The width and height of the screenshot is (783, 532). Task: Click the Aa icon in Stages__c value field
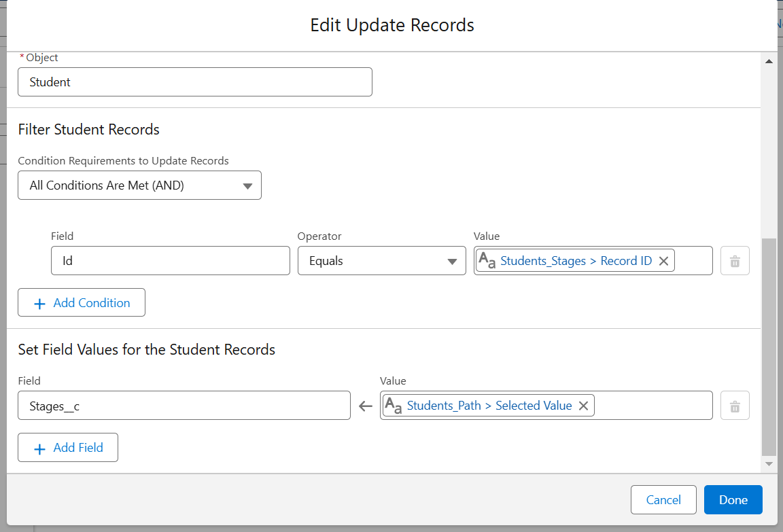click(392, 405)
